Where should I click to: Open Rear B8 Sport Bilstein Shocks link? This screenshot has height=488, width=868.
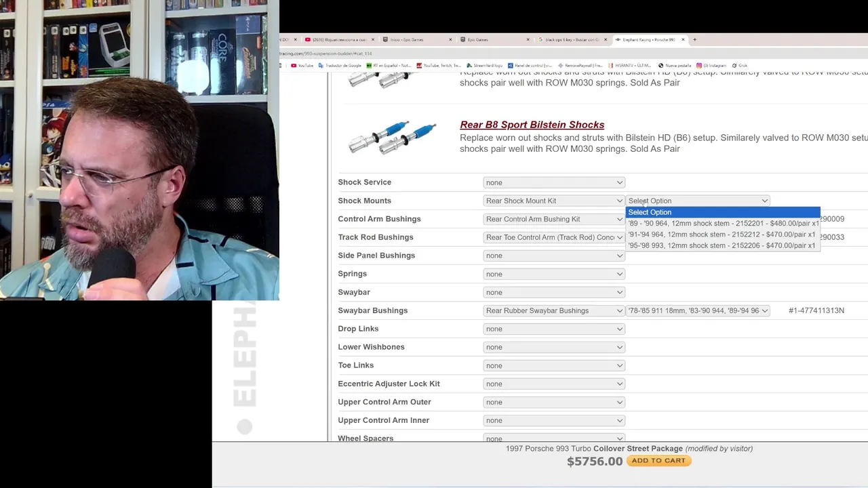[532, 125]
